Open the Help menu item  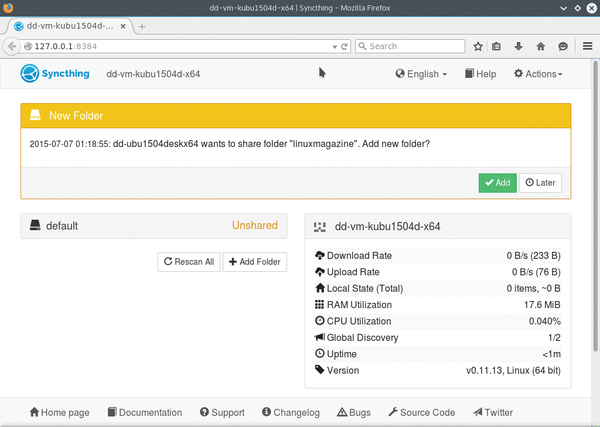tap(481, 74)
